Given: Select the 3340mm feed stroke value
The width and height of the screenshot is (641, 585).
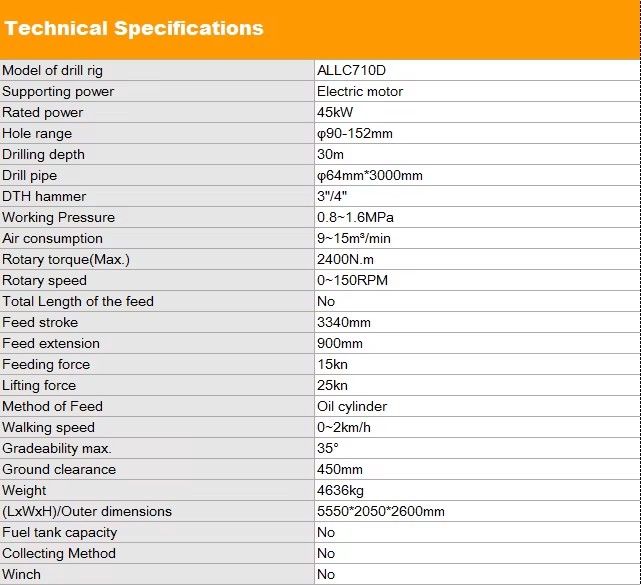Looking at the screenshot, I should pos(344,323).
